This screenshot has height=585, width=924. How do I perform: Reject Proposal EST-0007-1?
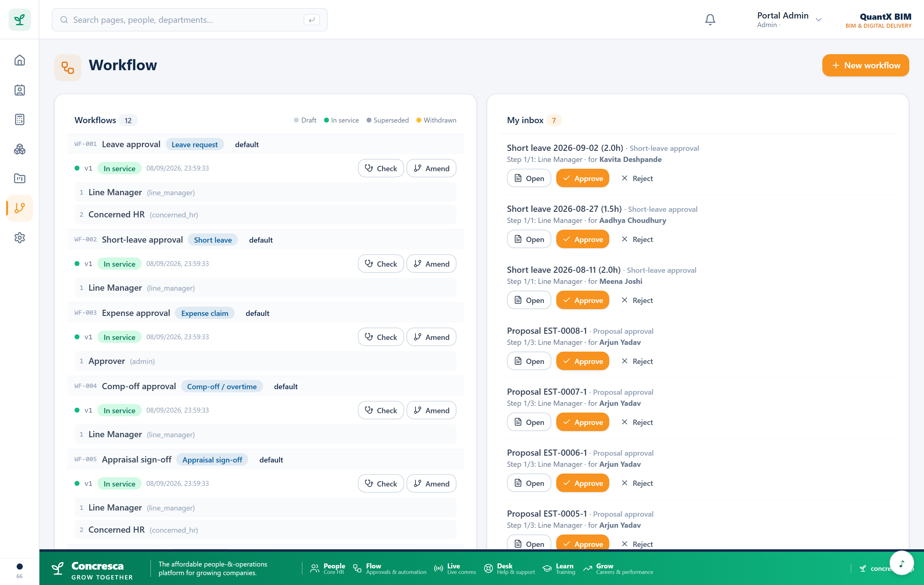pos(637,422)
